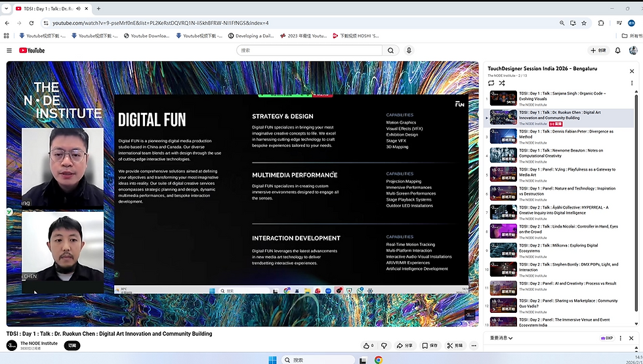Screen dimensions: 643x364
Task: Click the install app icon in address bar
Action: tap(573, 23)
